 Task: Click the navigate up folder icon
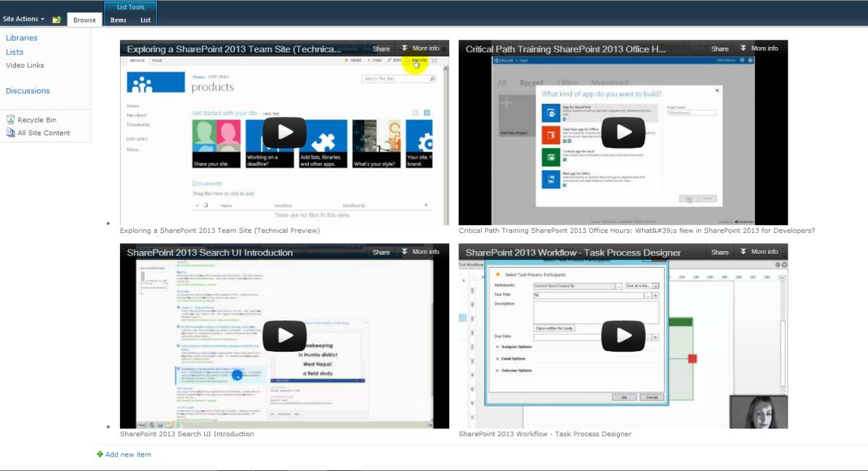coord(56,20)
